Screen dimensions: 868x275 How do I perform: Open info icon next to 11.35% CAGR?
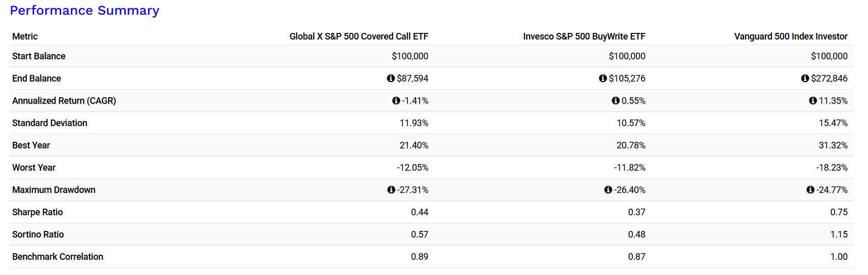tap(812, 101)
